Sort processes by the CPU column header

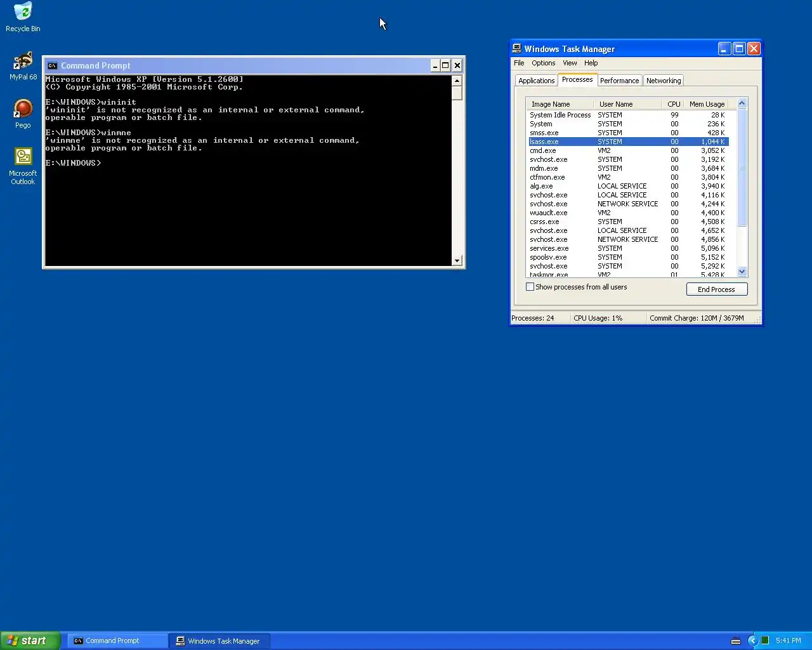click(x=672, y=104)
